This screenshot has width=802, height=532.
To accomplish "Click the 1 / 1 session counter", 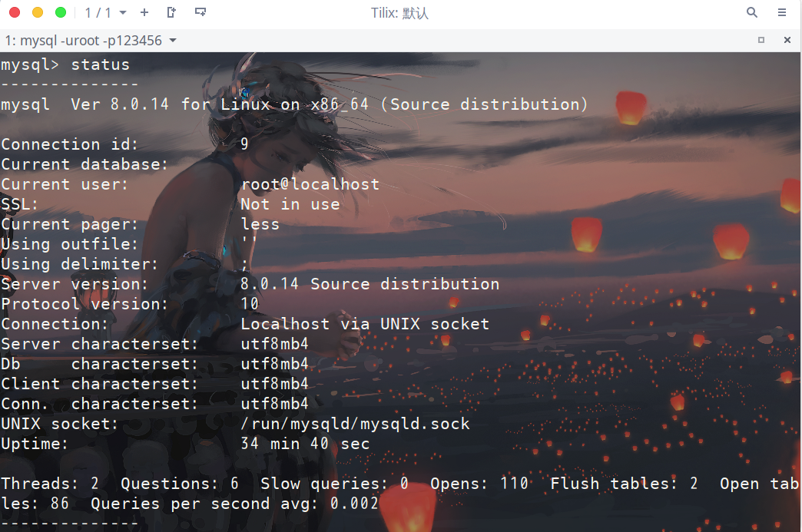I will tap(98, 13).
